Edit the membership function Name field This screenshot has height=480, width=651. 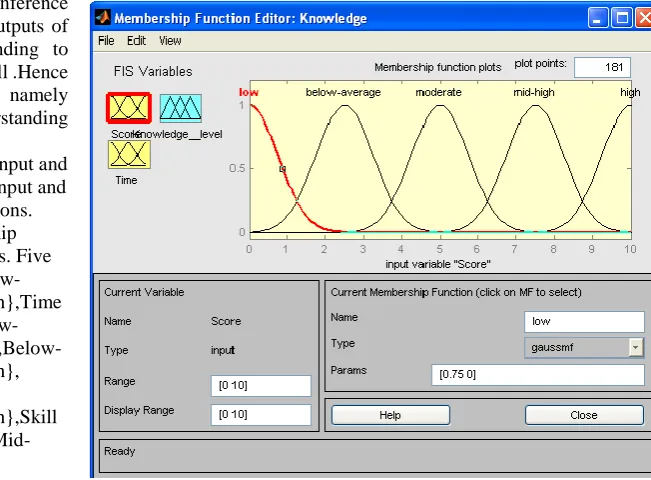[x=585, y=322]
